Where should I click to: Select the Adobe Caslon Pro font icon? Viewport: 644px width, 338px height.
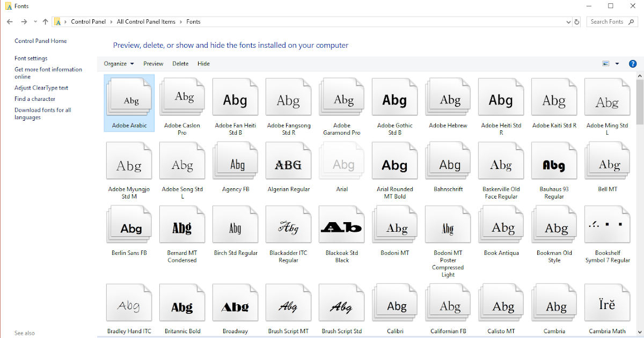[182, 98]
